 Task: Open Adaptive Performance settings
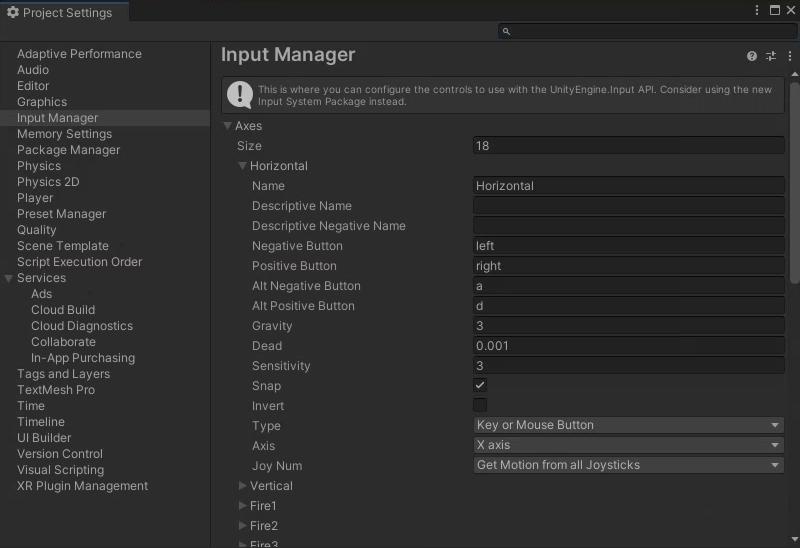point(79,54)
